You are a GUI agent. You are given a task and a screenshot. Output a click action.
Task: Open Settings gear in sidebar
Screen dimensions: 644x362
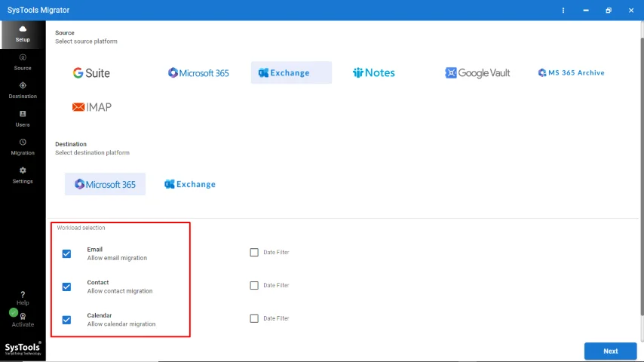pos(23,176)
